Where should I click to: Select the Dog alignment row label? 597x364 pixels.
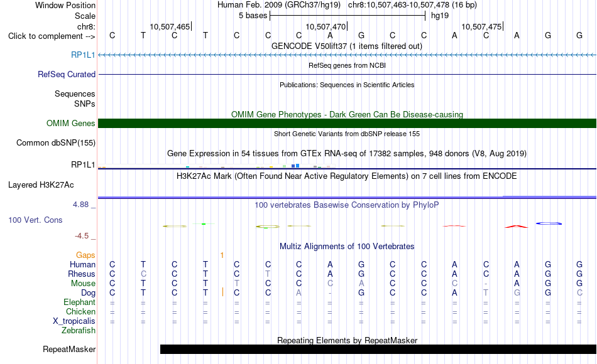point(89,293)
